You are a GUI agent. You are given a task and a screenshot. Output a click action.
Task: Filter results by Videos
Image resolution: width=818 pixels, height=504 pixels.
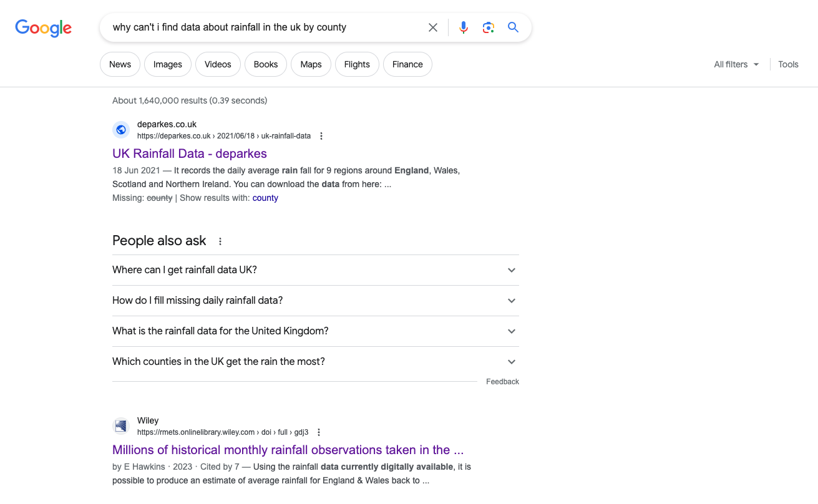click(x=218, y=64)
